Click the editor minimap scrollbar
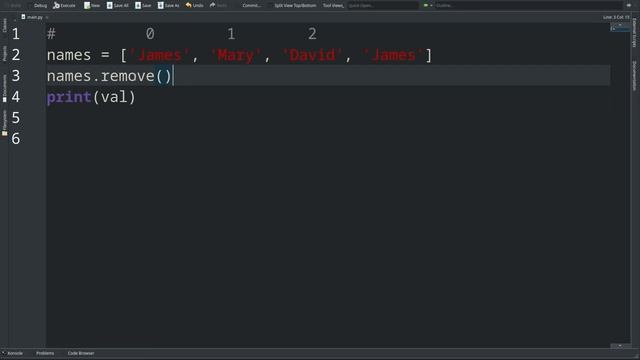 620,28
